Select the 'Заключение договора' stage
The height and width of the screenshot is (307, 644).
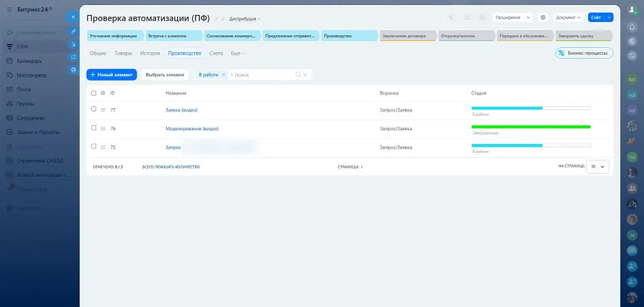(408, 36)
